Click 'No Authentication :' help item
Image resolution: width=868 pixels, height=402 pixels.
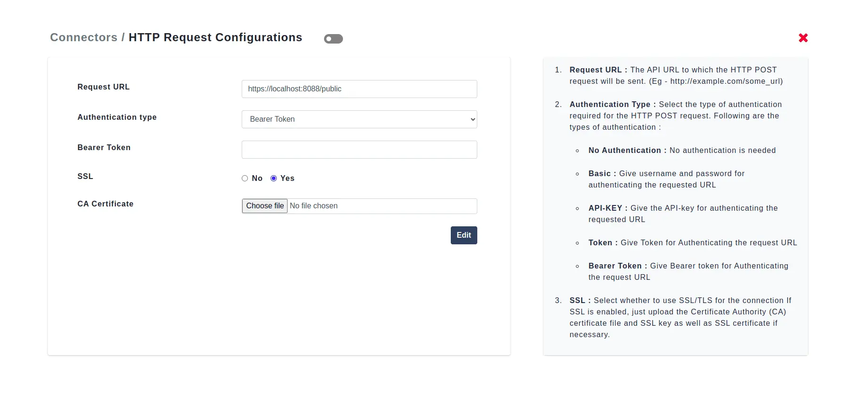point(627,151)
